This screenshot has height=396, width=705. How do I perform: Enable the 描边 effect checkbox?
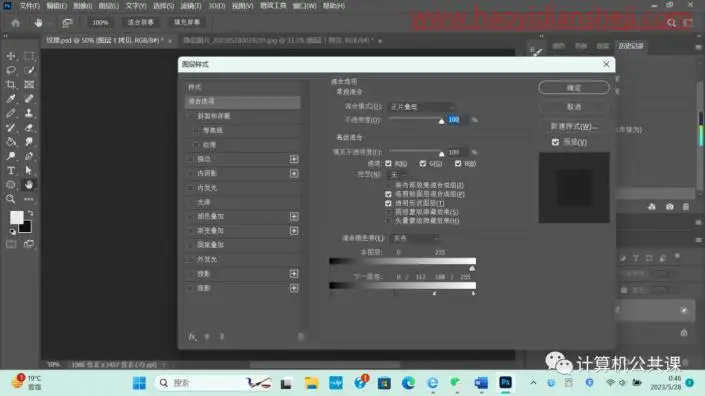point(191,159)
